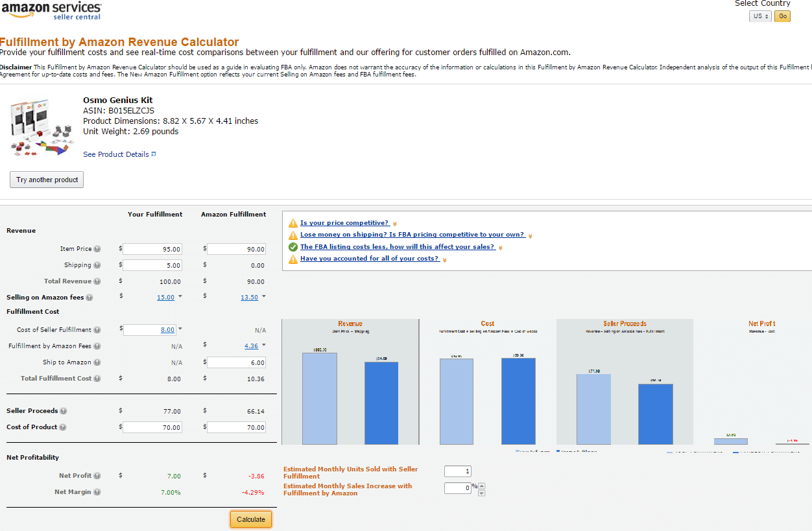Click the help icon next to Net Margin

(x=97, y=492)
